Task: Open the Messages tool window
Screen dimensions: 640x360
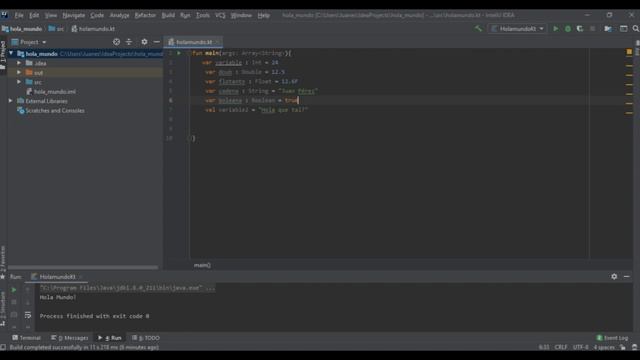Action: (x=69, y=338)
